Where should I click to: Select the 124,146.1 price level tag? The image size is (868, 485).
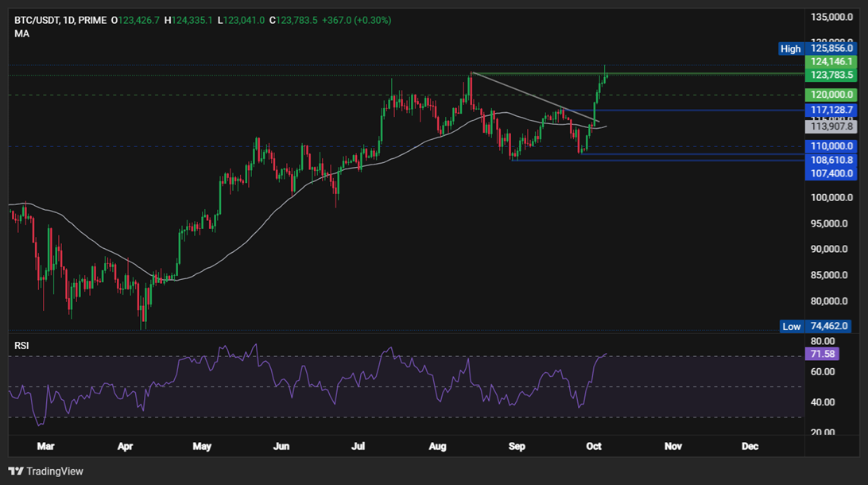pos(831,61)
